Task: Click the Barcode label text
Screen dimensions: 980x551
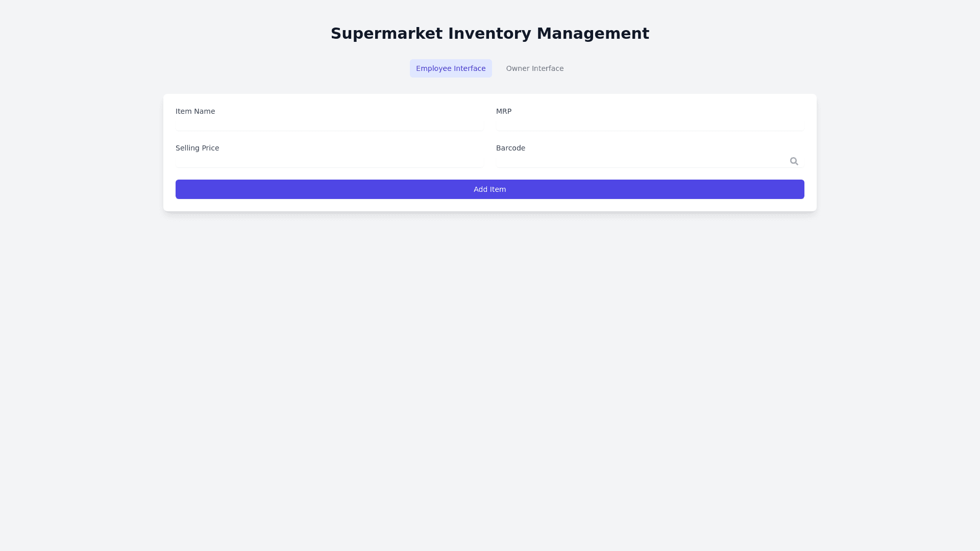Action: [510, 148]
